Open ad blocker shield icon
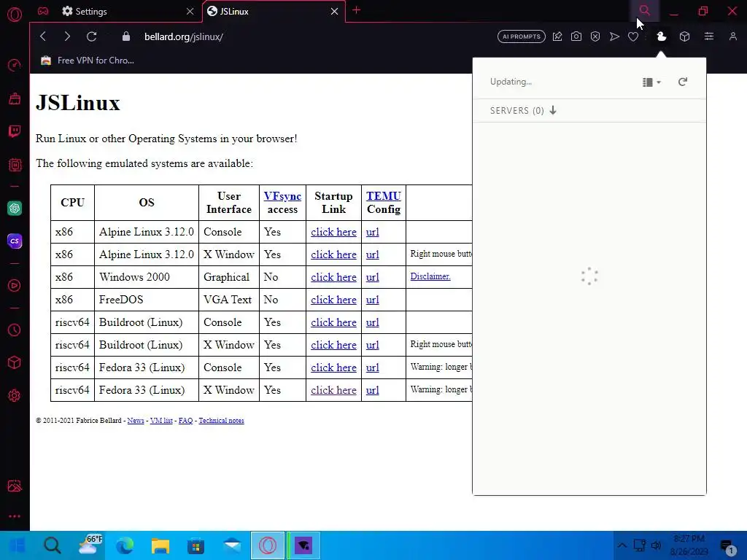Image resolution: width=747 pixels, height=560 pixels. pyautogui.click(x=595, y=36)
